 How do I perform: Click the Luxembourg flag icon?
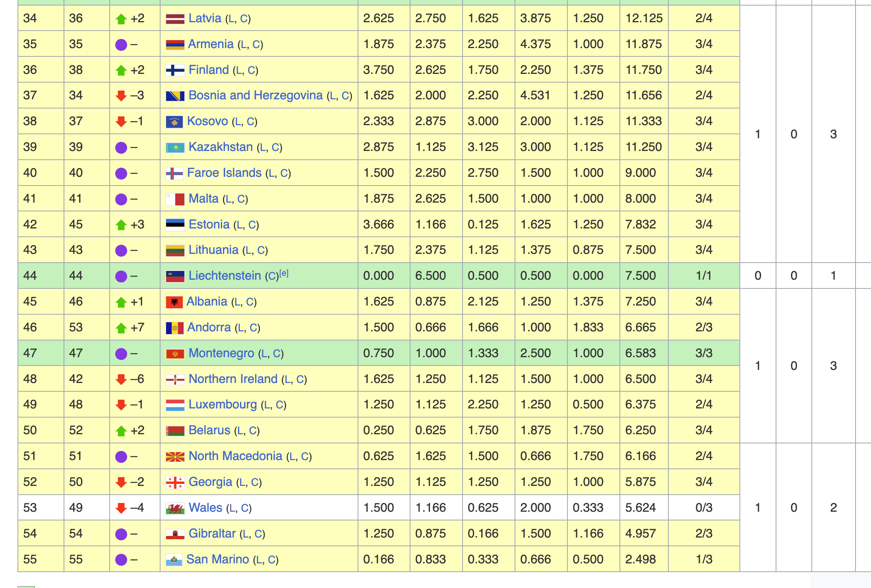tap(175, 405)
